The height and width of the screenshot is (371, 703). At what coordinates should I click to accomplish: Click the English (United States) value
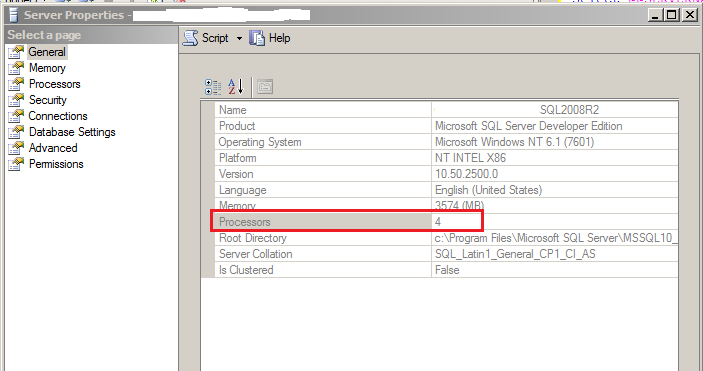488,190
